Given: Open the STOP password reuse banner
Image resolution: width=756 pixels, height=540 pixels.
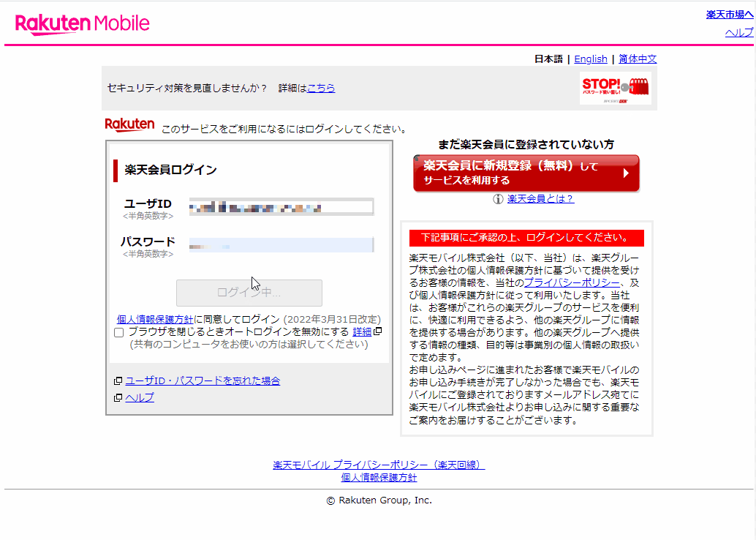Looking at the screenshot, I should (x=615, y=89).
